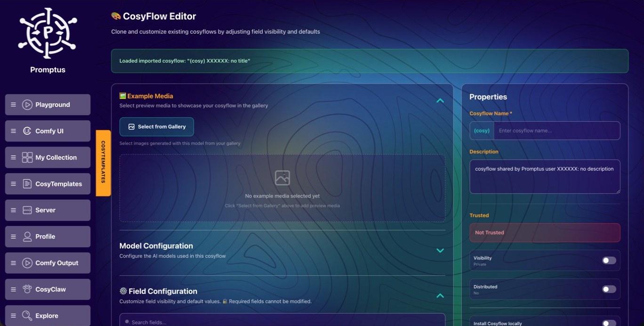Viewport: 644px width, 326px height.
Task: Click the Cosyflow Name input field
Action: (x=556, y=131)
